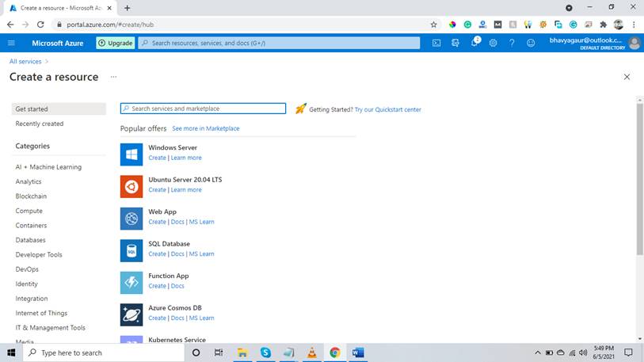The height and width of the screenshot is (362, 644).
Task: Open the Identity category
Action: (x=26, y=284)
